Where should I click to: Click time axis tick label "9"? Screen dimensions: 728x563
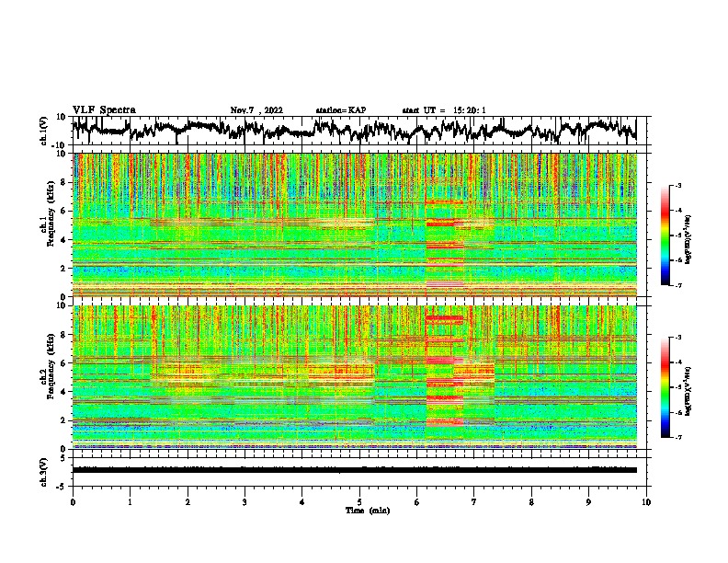coord(588,502)
